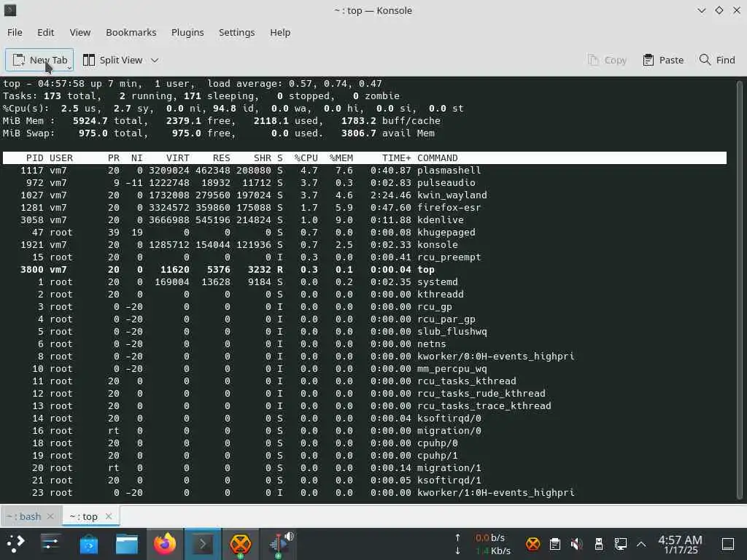Open the network connections tray icon
The width and height of the screenshot is (747, 560).
click(x=620, y=544)
